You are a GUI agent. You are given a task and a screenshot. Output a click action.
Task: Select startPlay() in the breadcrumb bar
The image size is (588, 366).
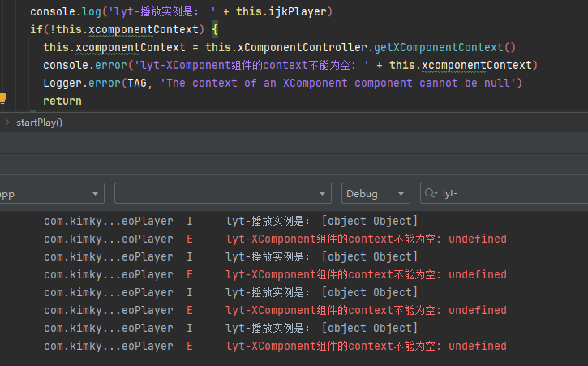tap(39, 123)
